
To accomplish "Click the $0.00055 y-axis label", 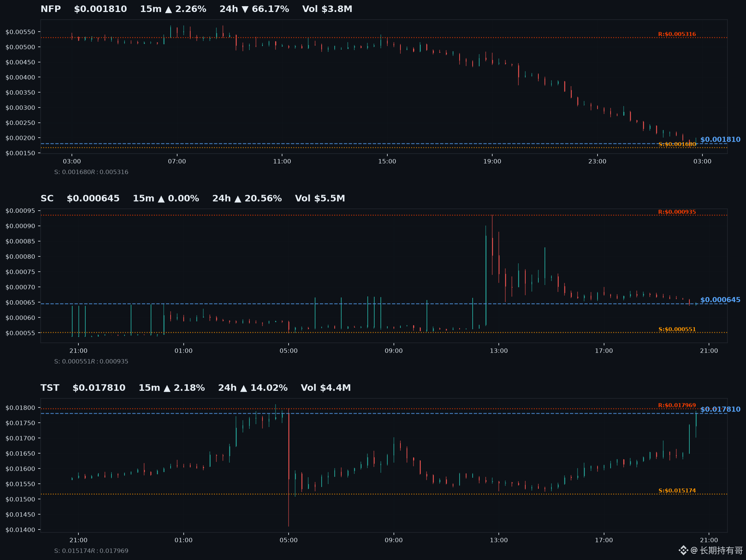I will [x=20, y=333].
